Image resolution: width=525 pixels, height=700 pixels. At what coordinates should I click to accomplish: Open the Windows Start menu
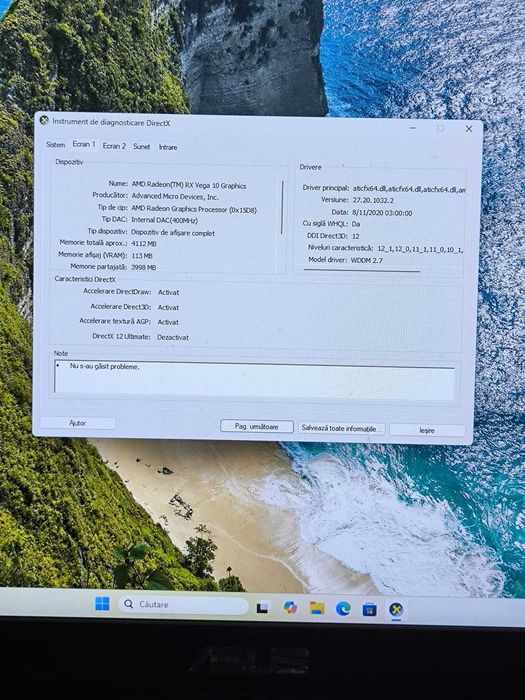click(102, 604)
